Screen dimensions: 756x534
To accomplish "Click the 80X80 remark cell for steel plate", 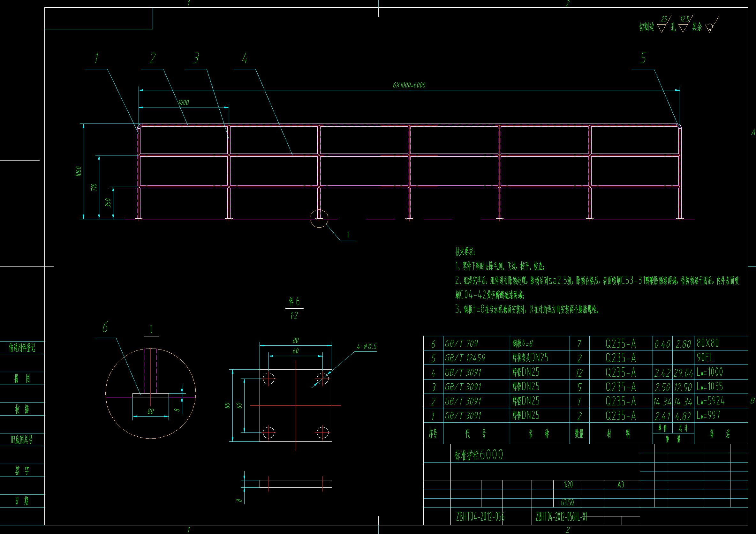I will [707, 343].
